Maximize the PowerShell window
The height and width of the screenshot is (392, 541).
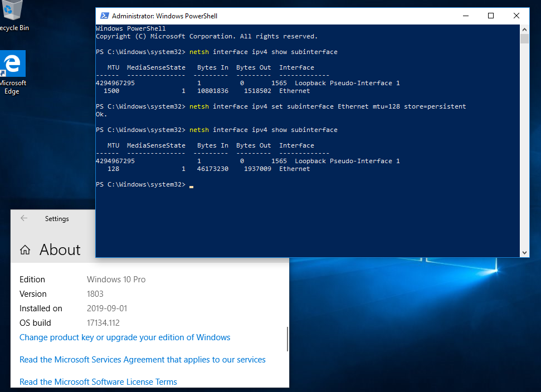point(491,16)
